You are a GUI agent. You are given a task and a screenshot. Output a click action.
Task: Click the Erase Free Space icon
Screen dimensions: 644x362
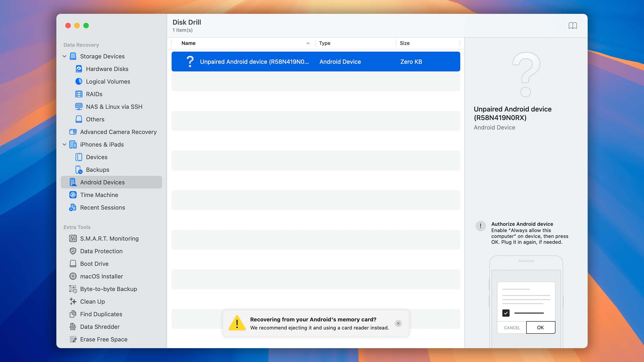73,339
